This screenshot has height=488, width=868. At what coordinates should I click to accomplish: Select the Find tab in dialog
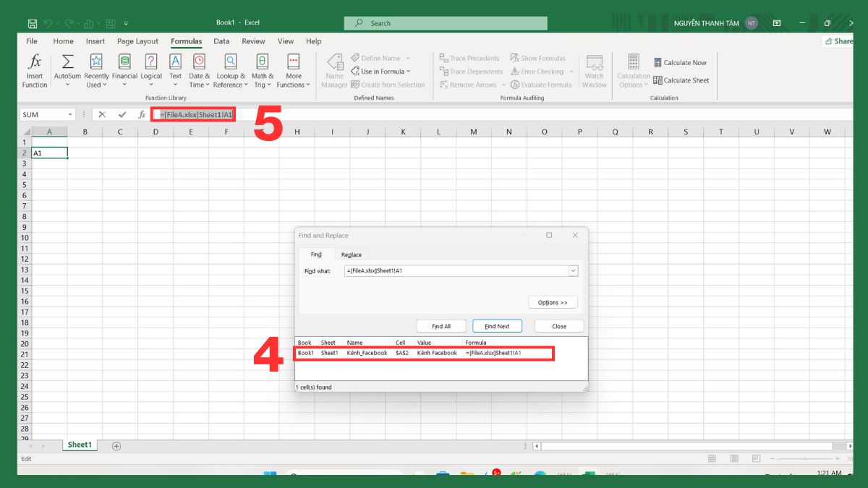click(316, 254)
